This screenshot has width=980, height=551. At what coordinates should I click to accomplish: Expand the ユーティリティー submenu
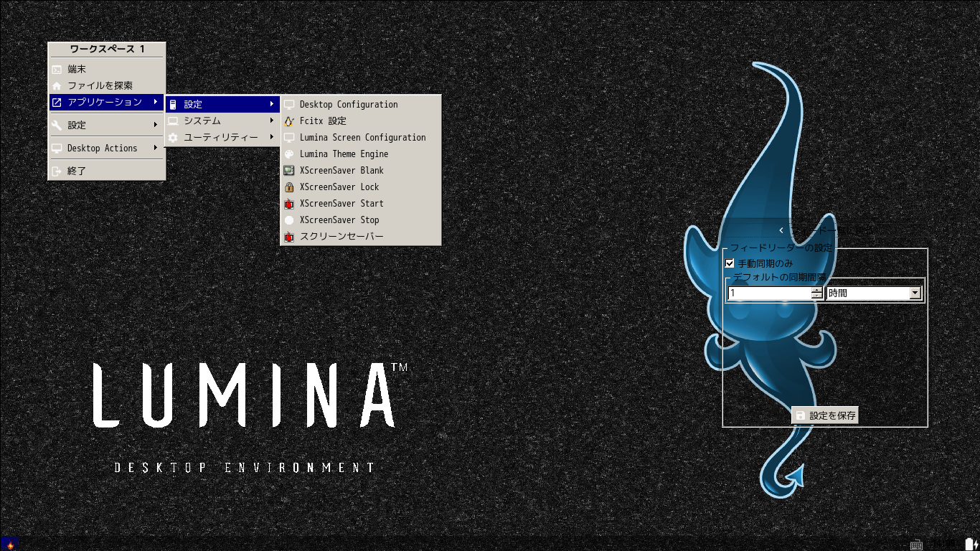[222, 137]
